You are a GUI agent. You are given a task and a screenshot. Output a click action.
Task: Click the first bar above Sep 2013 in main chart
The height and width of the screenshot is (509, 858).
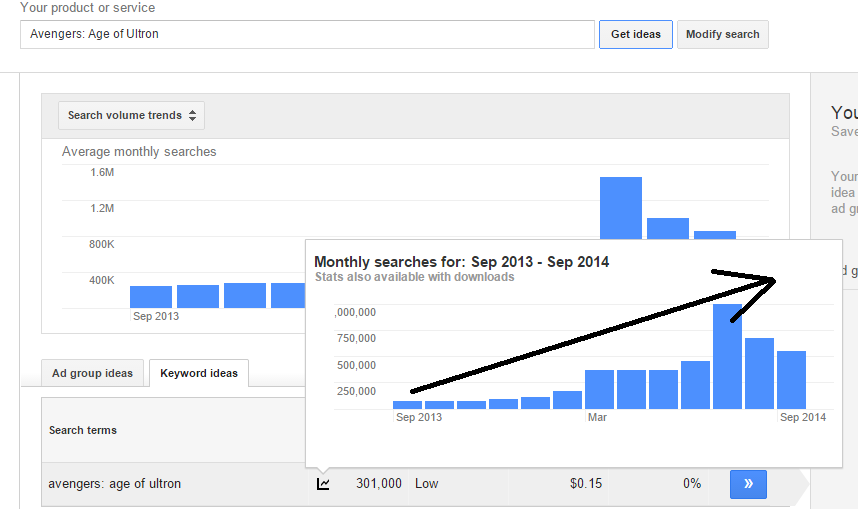(x=150, y=297)
